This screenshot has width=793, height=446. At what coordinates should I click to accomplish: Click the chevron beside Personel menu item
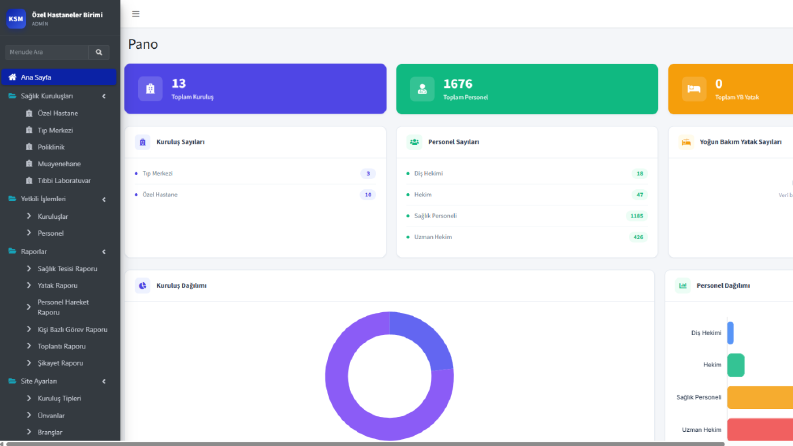29,233
